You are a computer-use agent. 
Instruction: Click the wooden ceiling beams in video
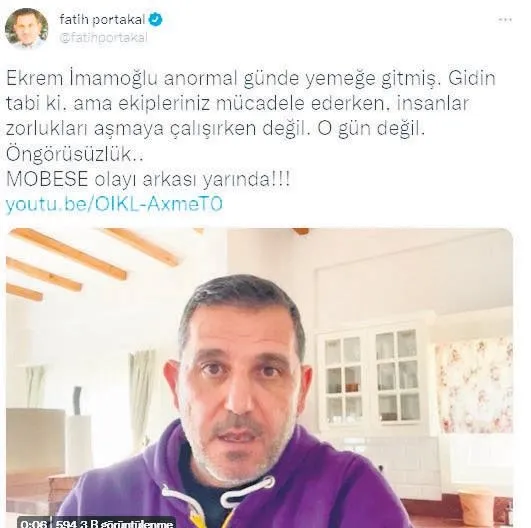[91, 257]
